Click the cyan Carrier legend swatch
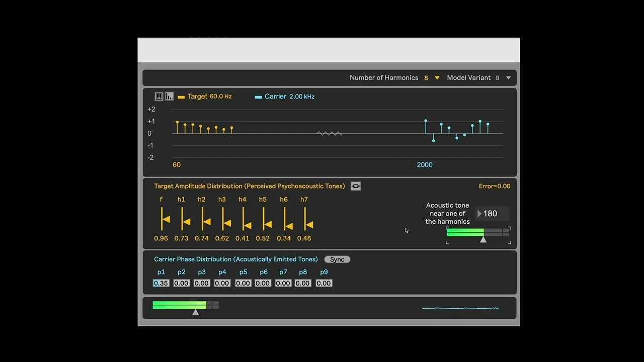644x362 pixels. pos(259,97)
